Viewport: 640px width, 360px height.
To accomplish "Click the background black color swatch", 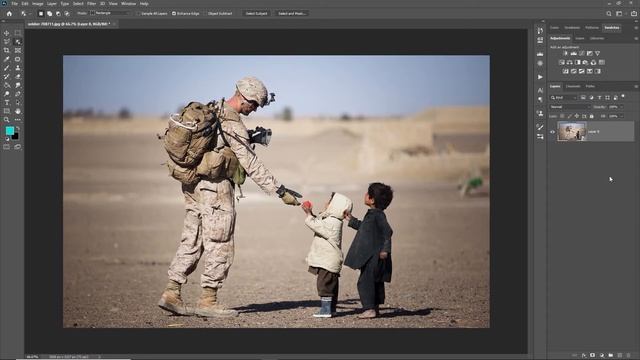I will (15, 136).
